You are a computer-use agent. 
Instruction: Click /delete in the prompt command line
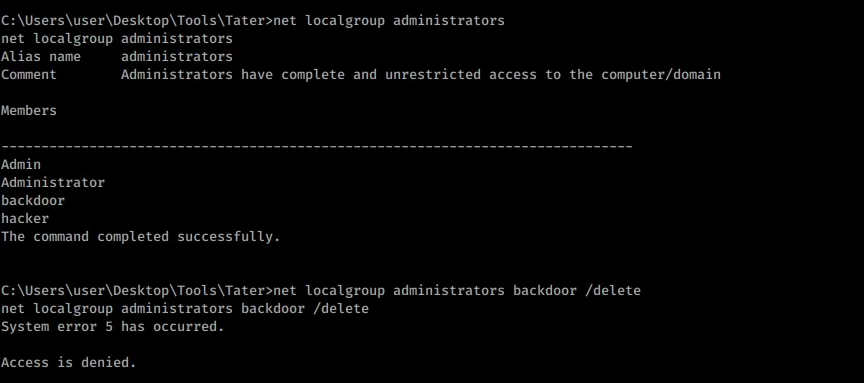[x=613, y=290]
